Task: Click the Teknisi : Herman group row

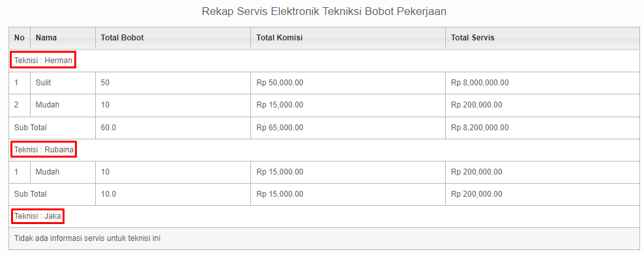Action: point(325,61)
